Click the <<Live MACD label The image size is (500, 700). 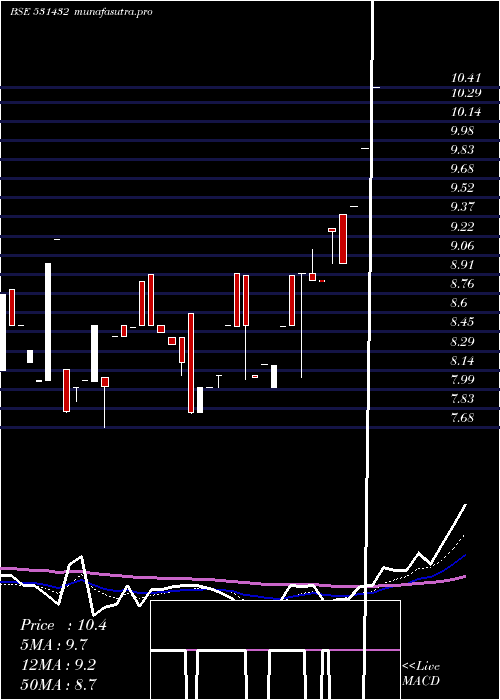click(421, 673)
